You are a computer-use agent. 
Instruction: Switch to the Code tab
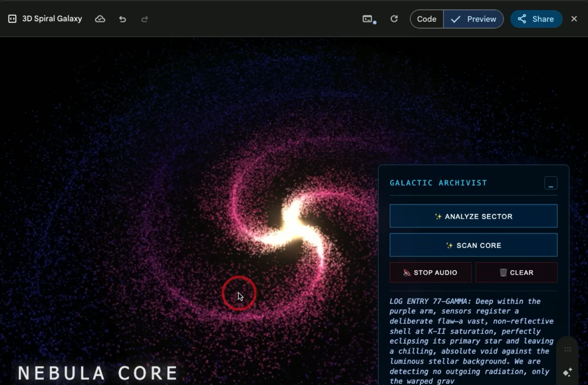click(426, 19)
